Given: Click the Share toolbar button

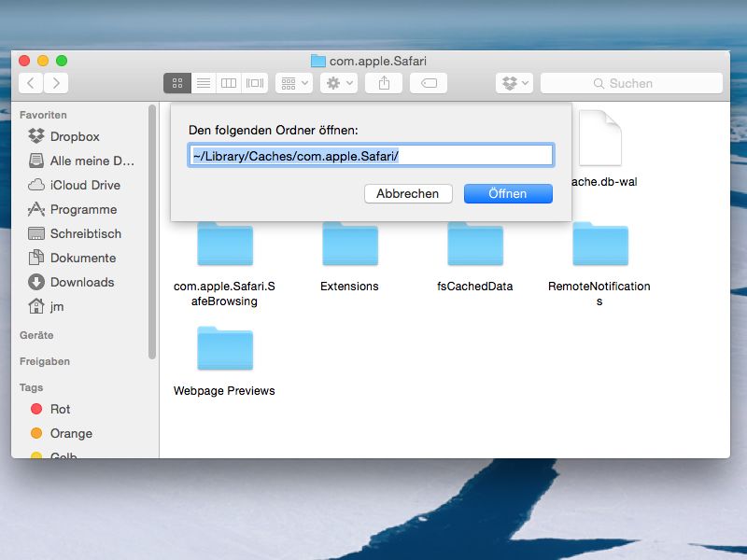Looking at the screenshot, I should 384,83.
